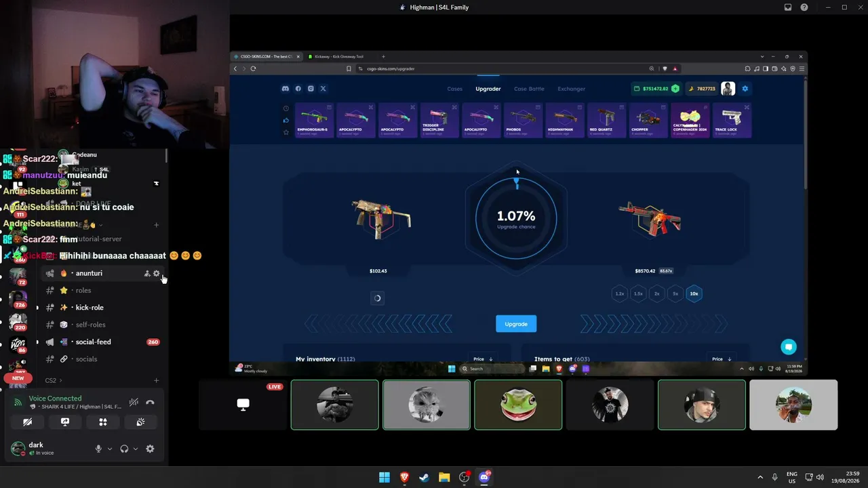Open File Explorer from the taskbar
This screenshot has height=488, width=868.
[444, 477]
